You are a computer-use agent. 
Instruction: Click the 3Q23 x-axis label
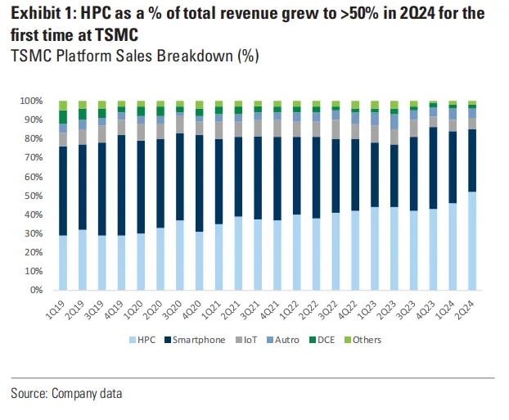coord(407,310)
